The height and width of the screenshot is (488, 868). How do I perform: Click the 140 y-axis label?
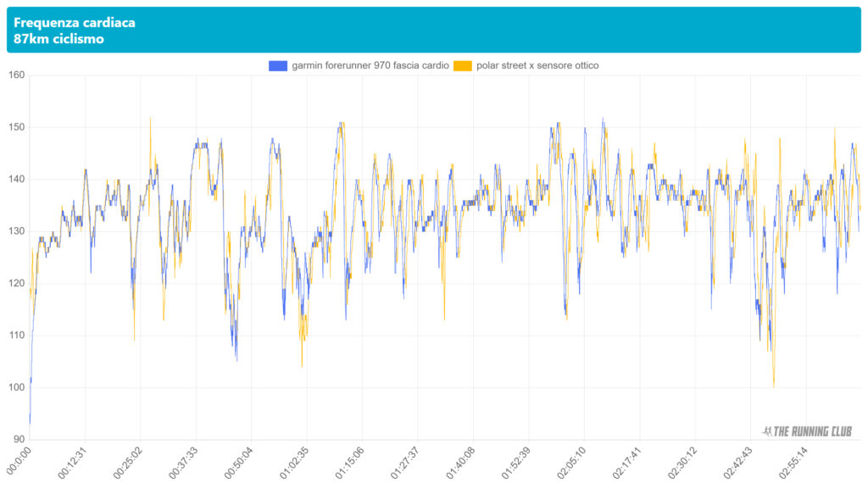tap(17, 180)
